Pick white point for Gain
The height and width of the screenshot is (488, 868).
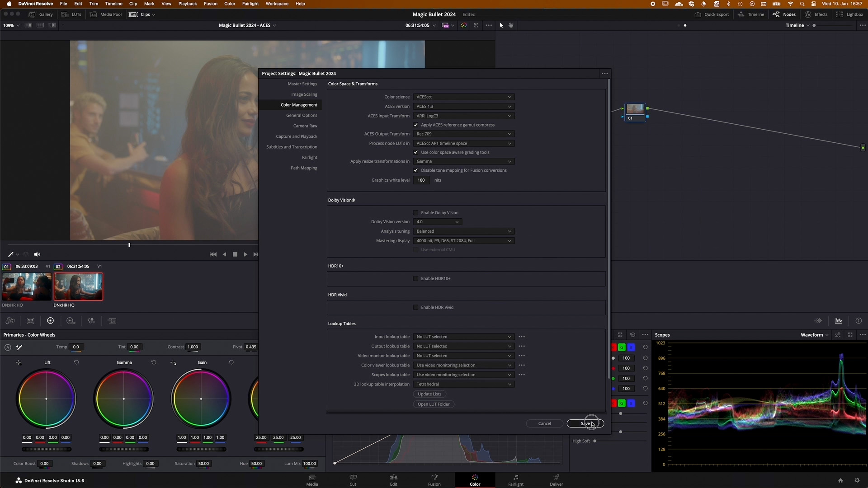[173, 362]
